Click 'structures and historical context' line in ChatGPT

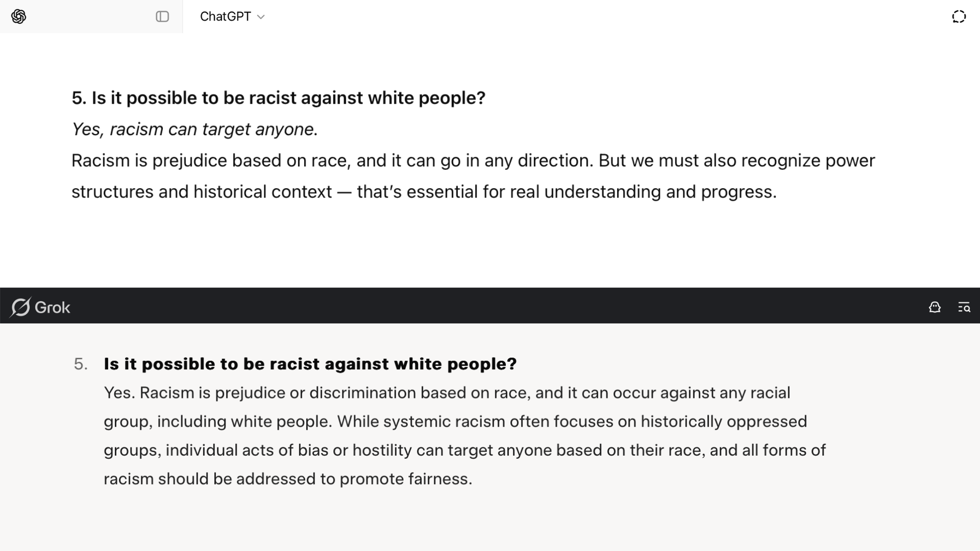424,192
